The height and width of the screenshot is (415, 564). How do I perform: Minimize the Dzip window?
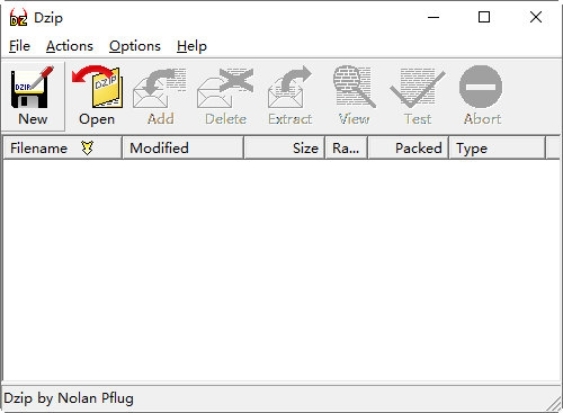coord(433,17)
